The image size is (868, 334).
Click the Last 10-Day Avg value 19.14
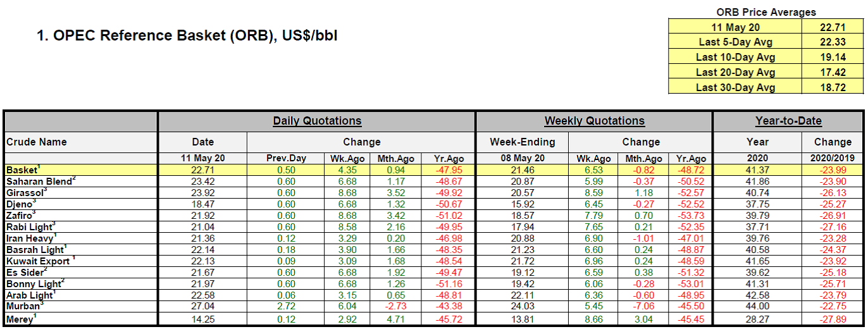[832, 57]
